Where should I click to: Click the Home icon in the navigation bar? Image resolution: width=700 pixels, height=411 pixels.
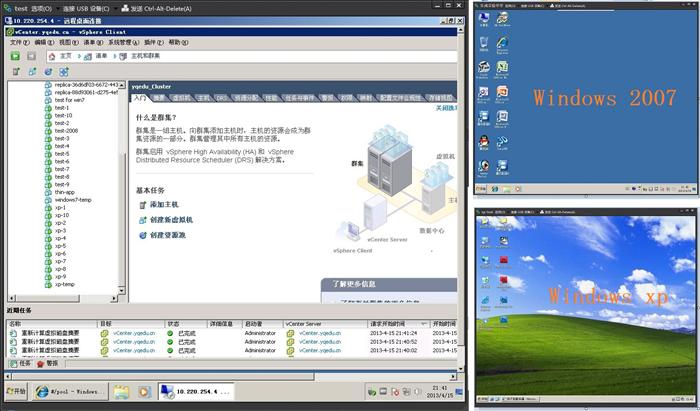(52, 56)
